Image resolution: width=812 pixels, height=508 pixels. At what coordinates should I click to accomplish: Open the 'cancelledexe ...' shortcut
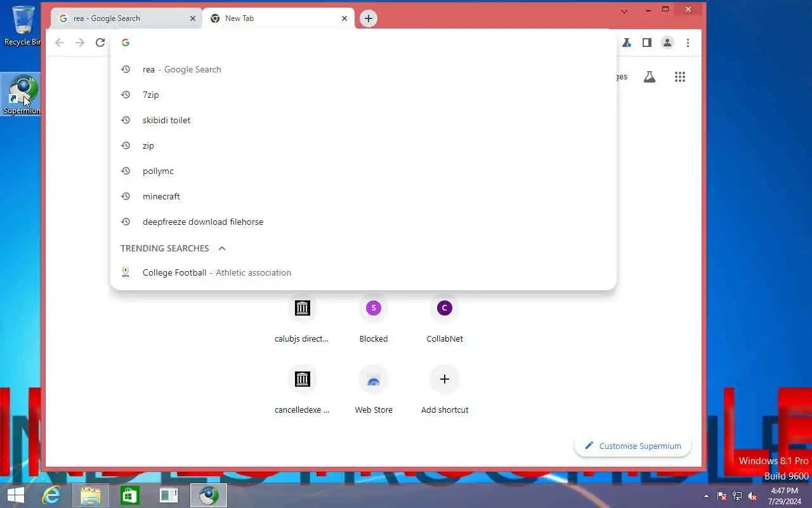(x=302, y=390)
